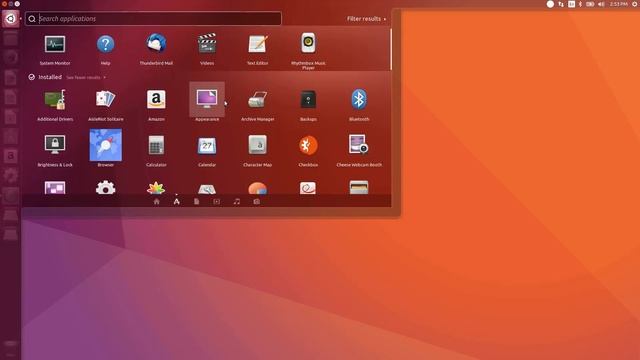Switch to the Home lens
Screen dimensions: 640x360
[x=156, y=202]
